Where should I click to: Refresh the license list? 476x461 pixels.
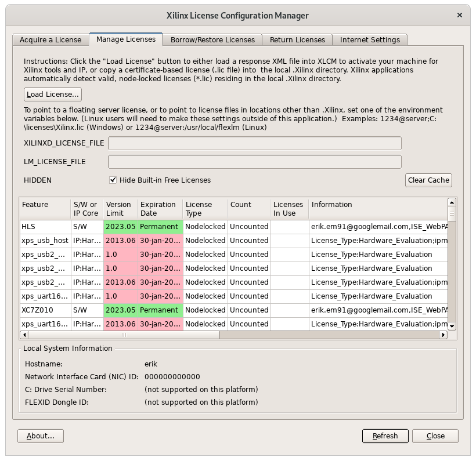tap(385, 436)
